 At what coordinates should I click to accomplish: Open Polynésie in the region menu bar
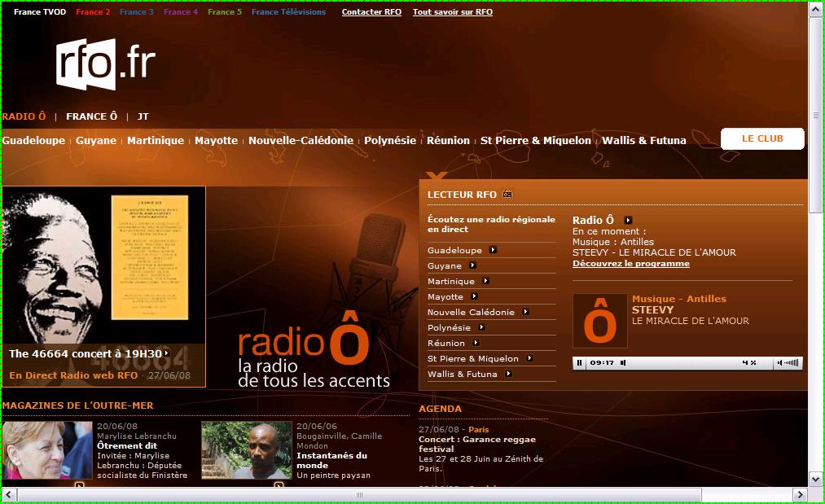[390, 141]
